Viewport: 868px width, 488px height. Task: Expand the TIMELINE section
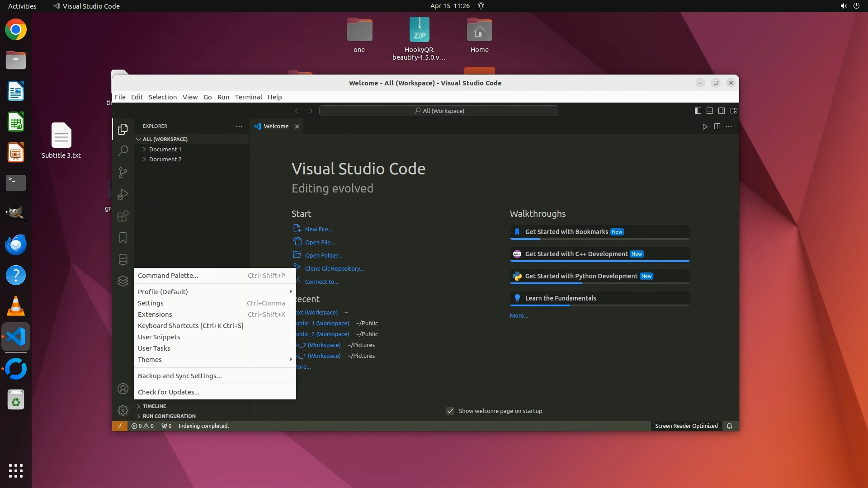pyautogui.click(x=154, y=406)
